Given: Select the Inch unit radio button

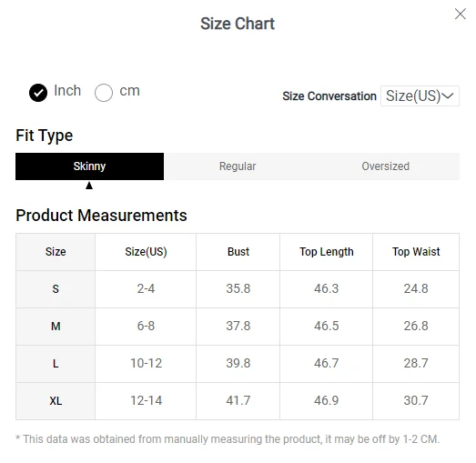Looking at the screenshot, I should [x=38, y=93].
